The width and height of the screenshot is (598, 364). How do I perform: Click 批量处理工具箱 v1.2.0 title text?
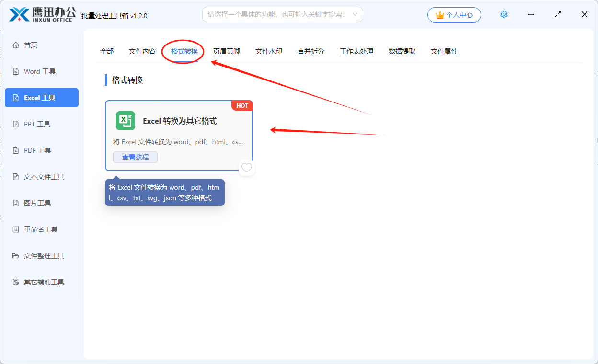[115, 16]
